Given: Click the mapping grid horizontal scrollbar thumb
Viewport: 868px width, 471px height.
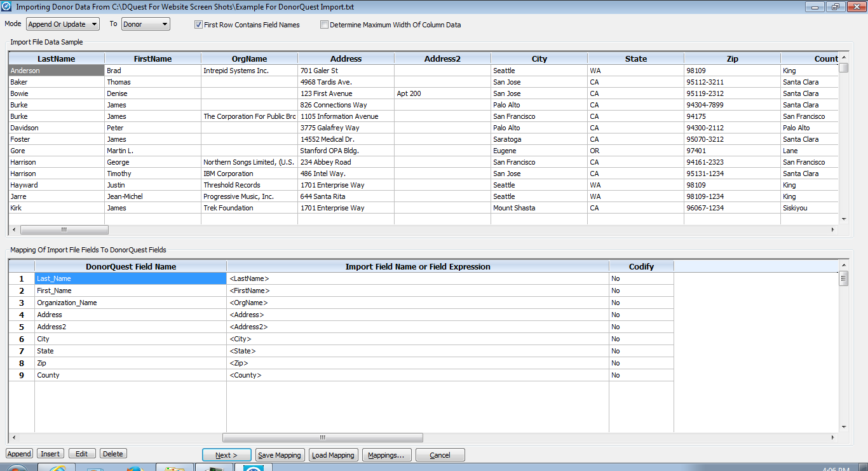Looking at the screenshot, I should (322, 437).
